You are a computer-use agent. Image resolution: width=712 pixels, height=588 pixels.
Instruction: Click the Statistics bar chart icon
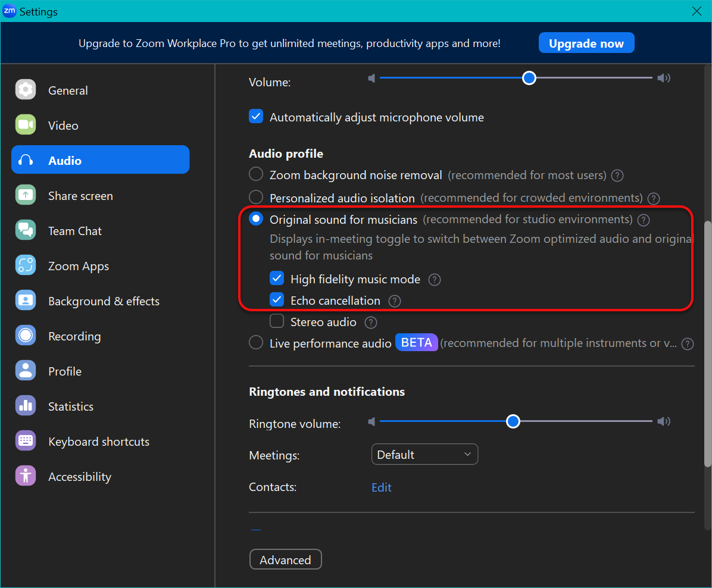pyautogui.click(x=26, y=406)
